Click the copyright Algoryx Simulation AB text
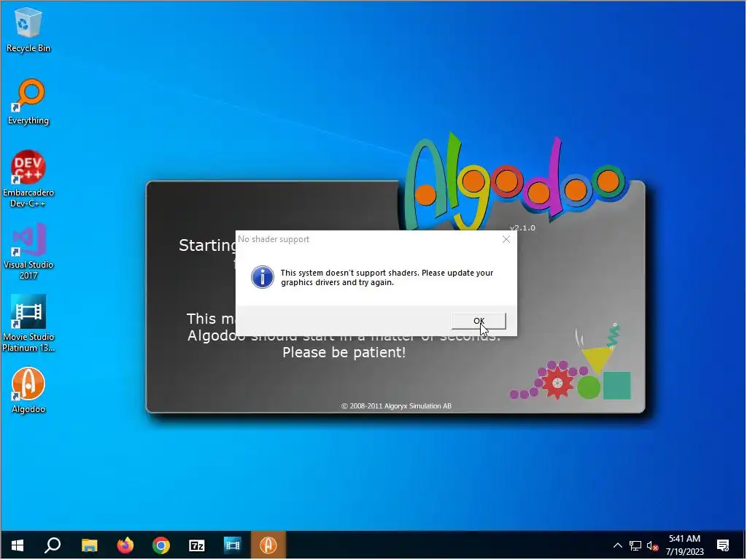This screenshot has height=560, width=747. (396, 406)
